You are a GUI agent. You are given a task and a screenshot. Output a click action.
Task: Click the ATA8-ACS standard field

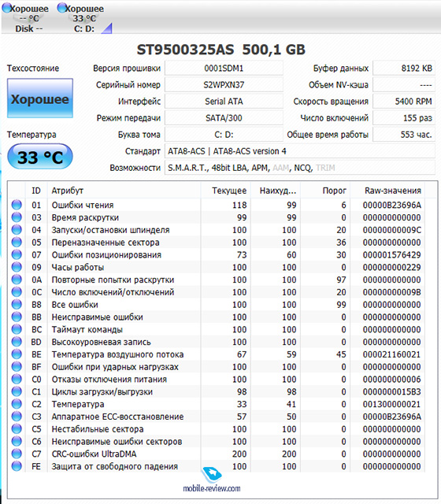point(299,151)
